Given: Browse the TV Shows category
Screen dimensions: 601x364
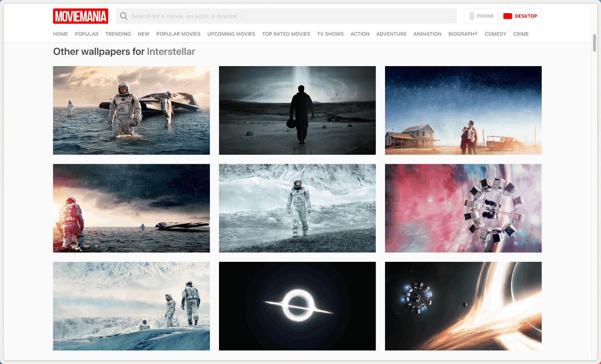Looking at the screenshot, I should point(330,34).
